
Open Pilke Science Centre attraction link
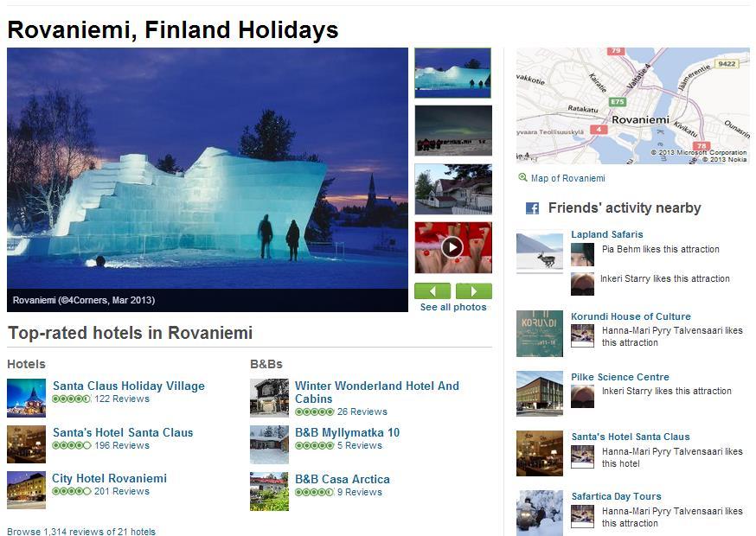point(619,377)
